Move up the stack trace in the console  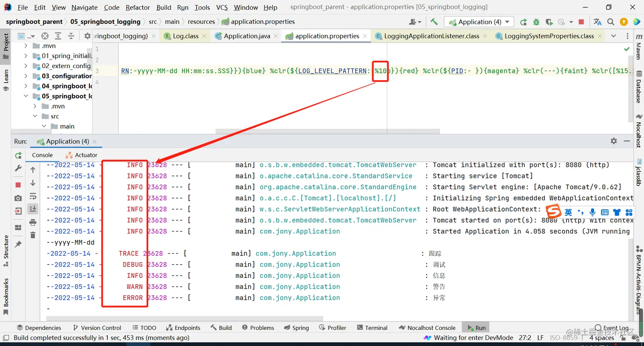pos(33,170)
